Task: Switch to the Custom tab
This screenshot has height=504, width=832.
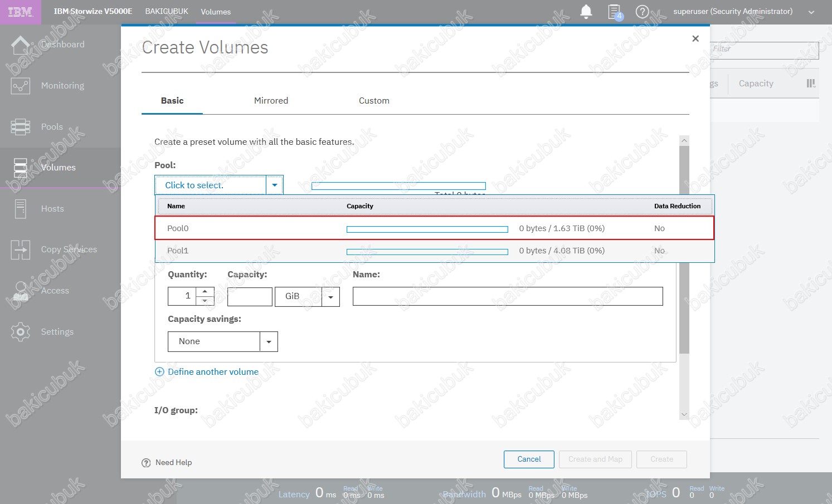Action: point(374,101)
